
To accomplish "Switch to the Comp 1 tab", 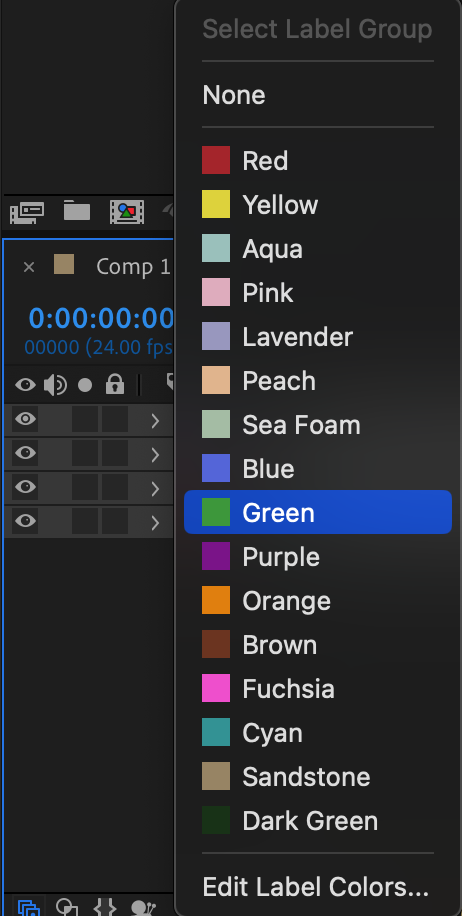I will 133,267.
